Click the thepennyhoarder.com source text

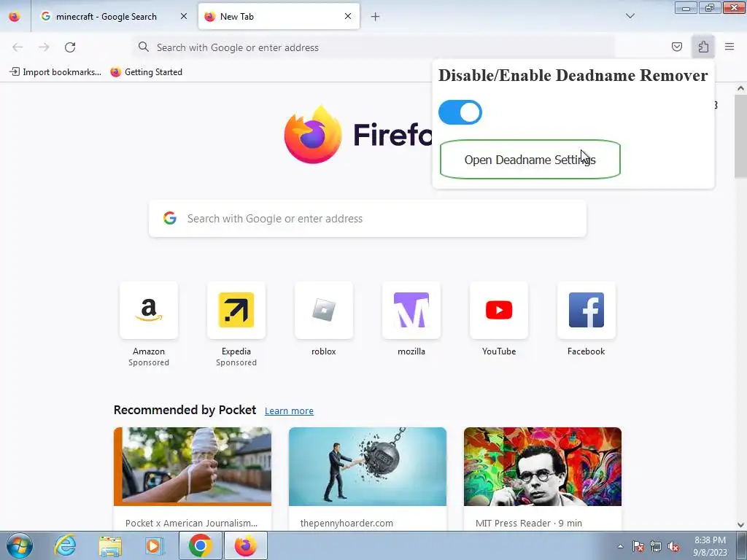pos(347,524)
